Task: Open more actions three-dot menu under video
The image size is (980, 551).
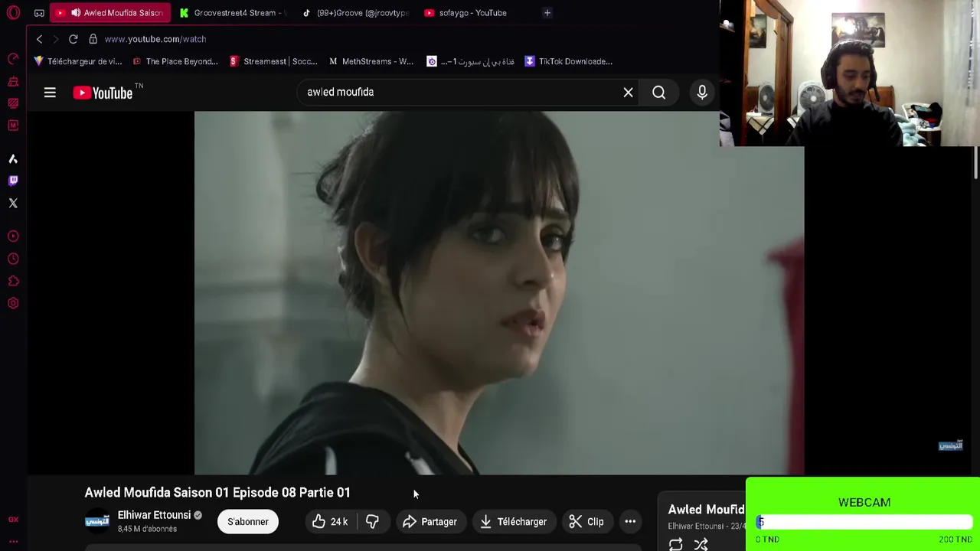Action: [x=630, y=522]
